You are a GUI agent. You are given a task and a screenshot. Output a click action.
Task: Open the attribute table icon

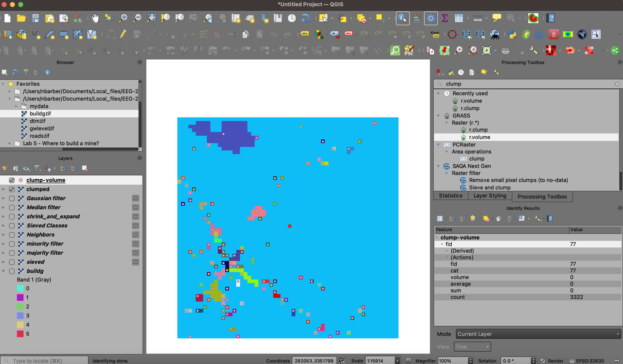point(458,18)
